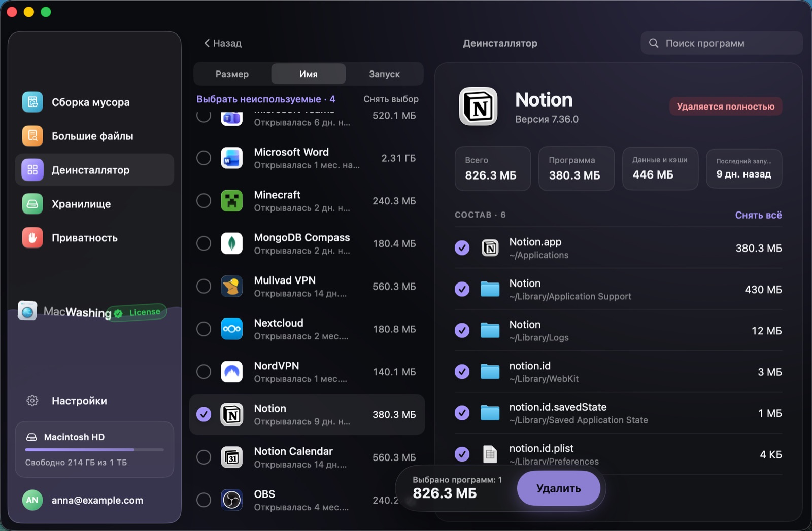Uncheck the ~/Library/Logs Notion folder checkbox

[462, 330]
